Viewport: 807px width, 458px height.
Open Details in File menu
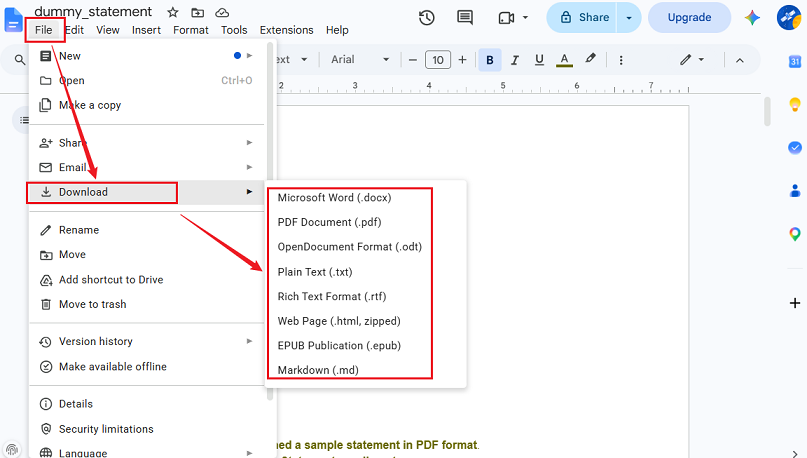[147, 404]
